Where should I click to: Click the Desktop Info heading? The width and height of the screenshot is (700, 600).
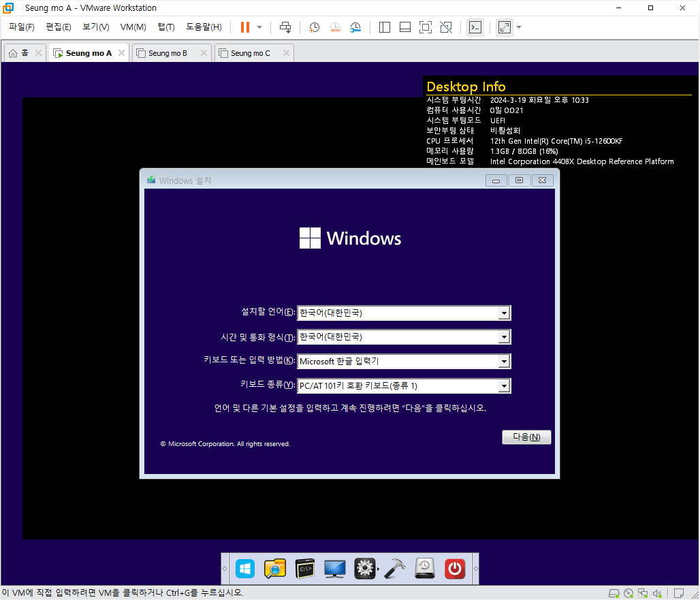pyautogui.click(x=466, y=86)
